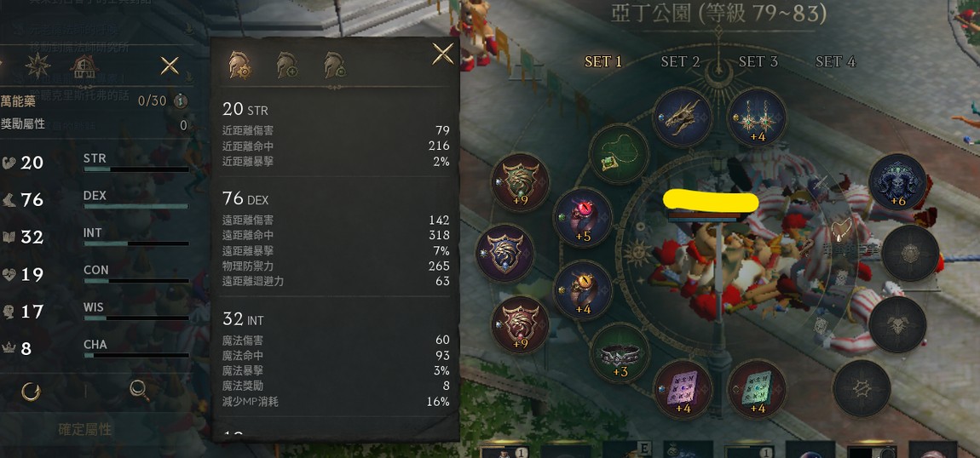Click the reset attributes circular arrow icon
This screenshot has height=458, width=980.
tap(31, 392)
